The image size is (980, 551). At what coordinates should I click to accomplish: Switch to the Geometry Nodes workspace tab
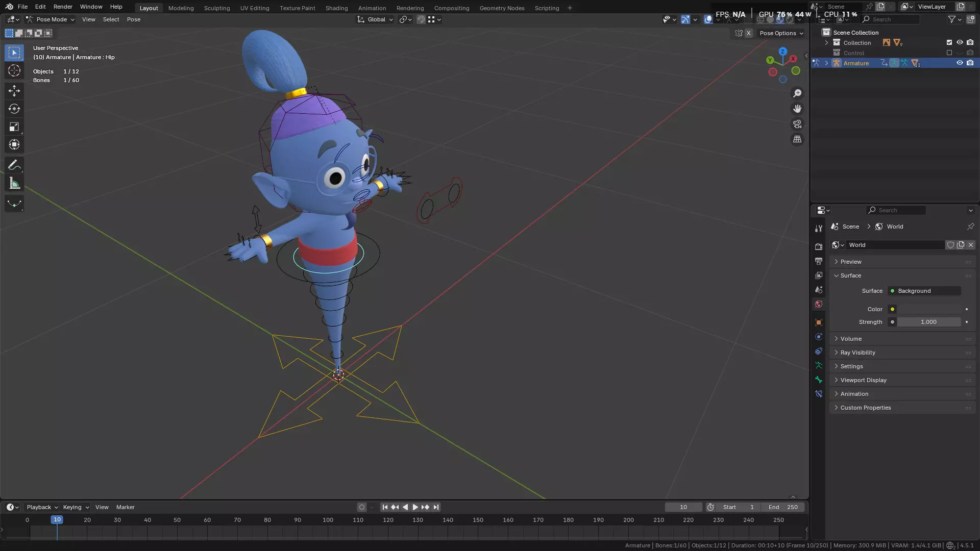[x=502, y=8]
